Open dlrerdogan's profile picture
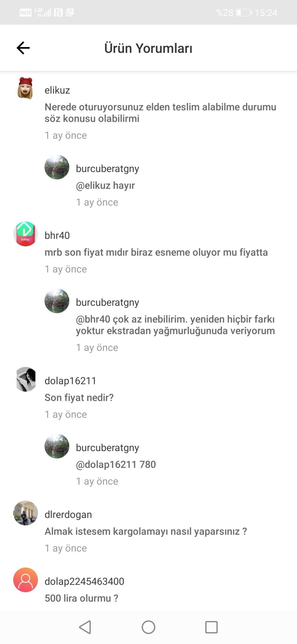This screenshot has width=297, height=644. click(x=25, y=513)
